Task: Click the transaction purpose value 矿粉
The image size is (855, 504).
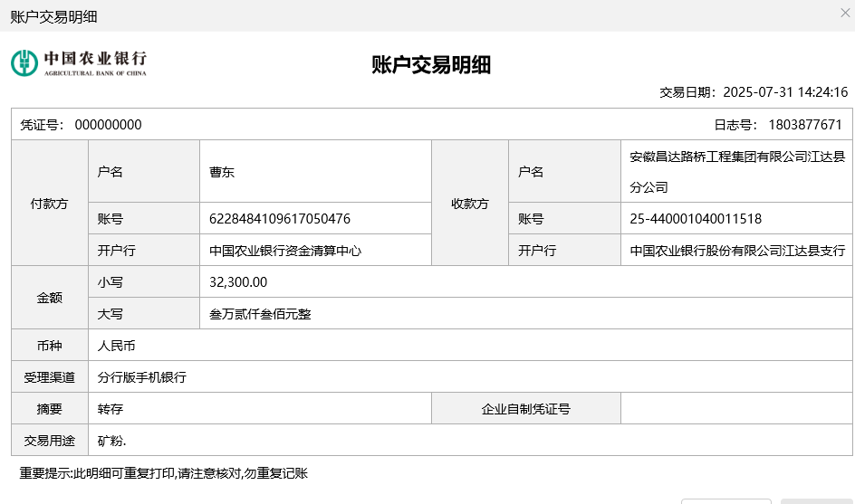Action: pyautogui.click(x=112, y=441)
